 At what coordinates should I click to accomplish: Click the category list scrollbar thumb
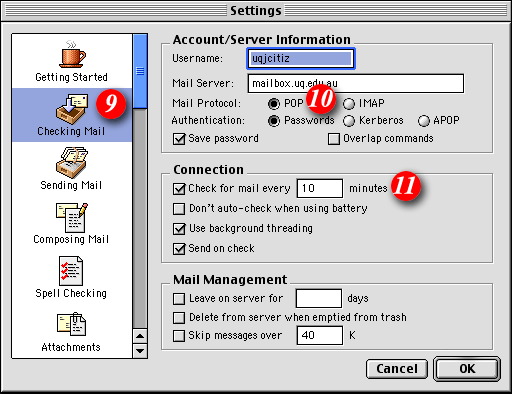140,71
